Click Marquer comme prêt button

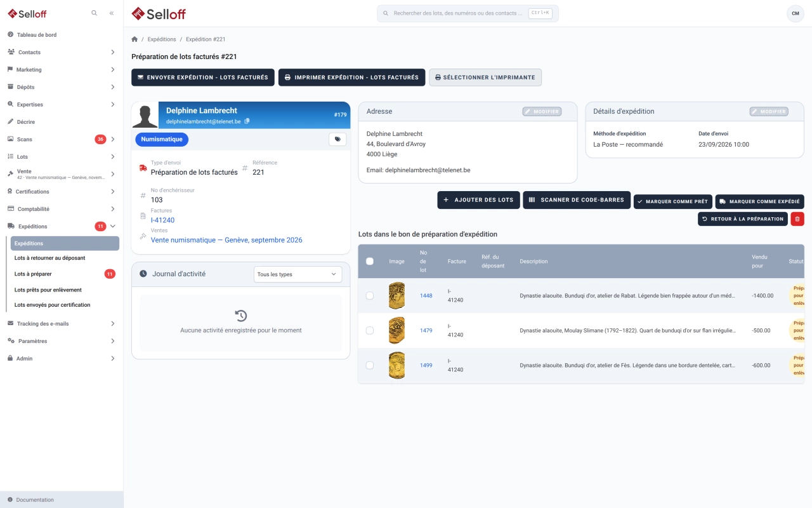tap(673, 201)
